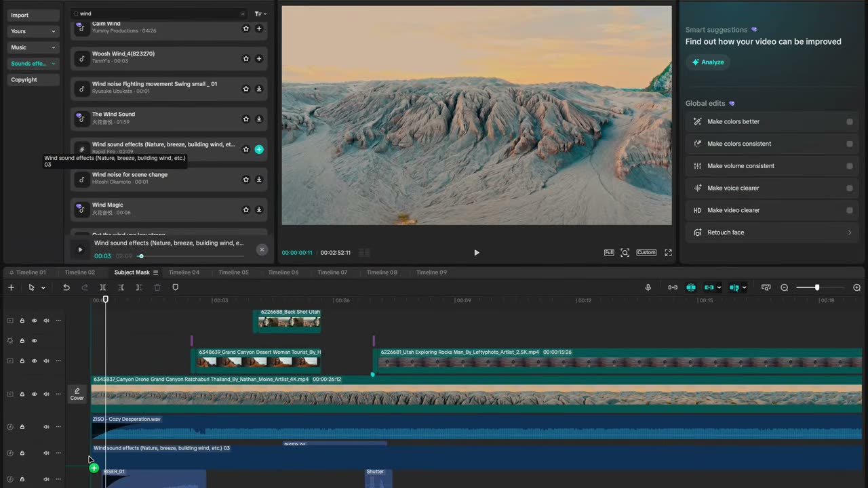Zoom in on the timeline

click(x=857, y=287)
